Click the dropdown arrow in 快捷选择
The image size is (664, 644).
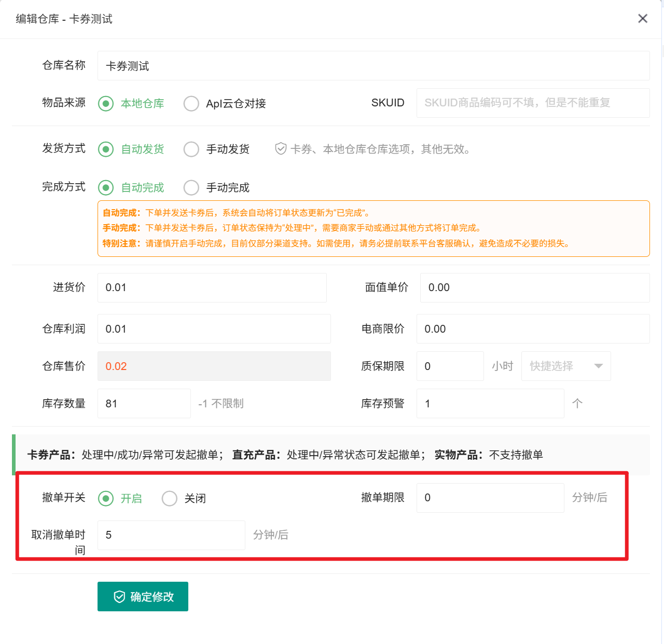tap(598, 366)
